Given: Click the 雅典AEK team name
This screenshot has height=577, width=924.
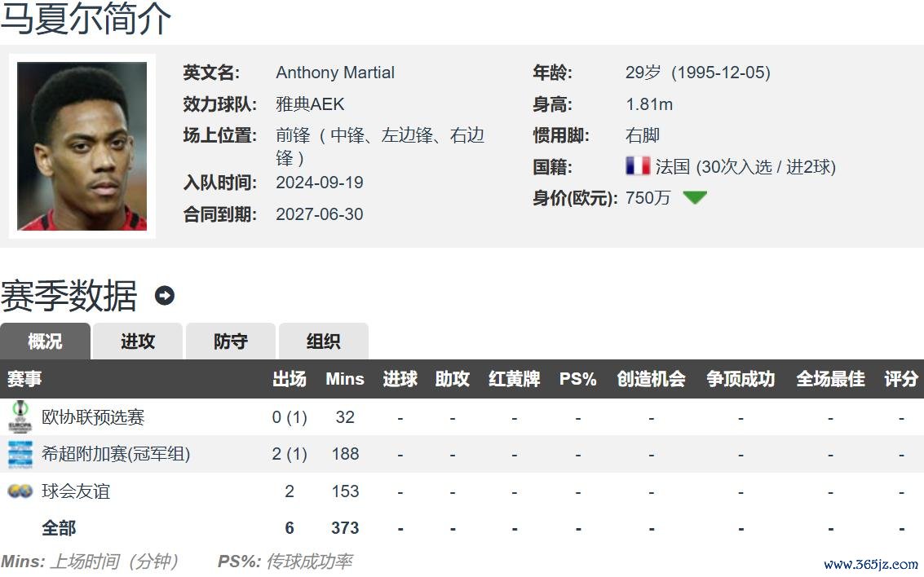Looking at the screenshot, I should point(310,104).
